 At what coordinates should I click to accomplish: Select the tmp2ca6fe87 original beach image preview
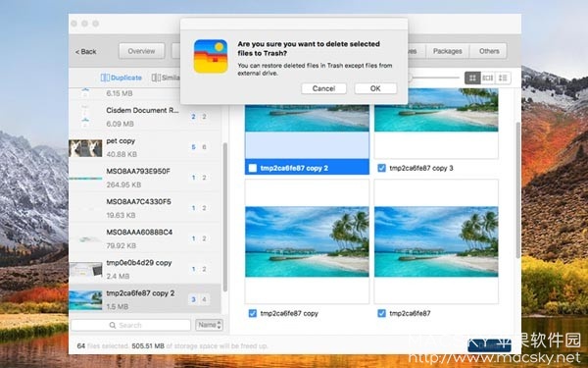436,241
